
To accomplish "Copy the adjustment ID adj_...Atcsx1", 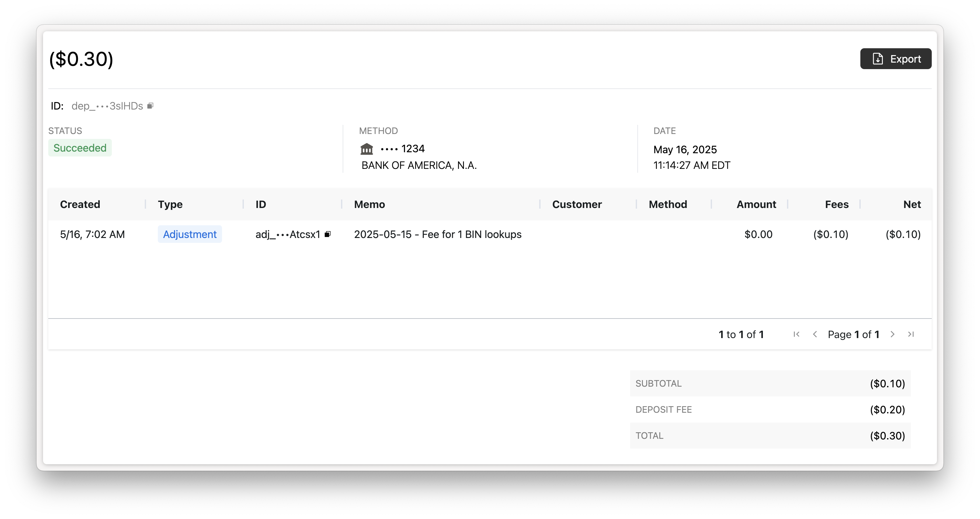I will 328,234.
